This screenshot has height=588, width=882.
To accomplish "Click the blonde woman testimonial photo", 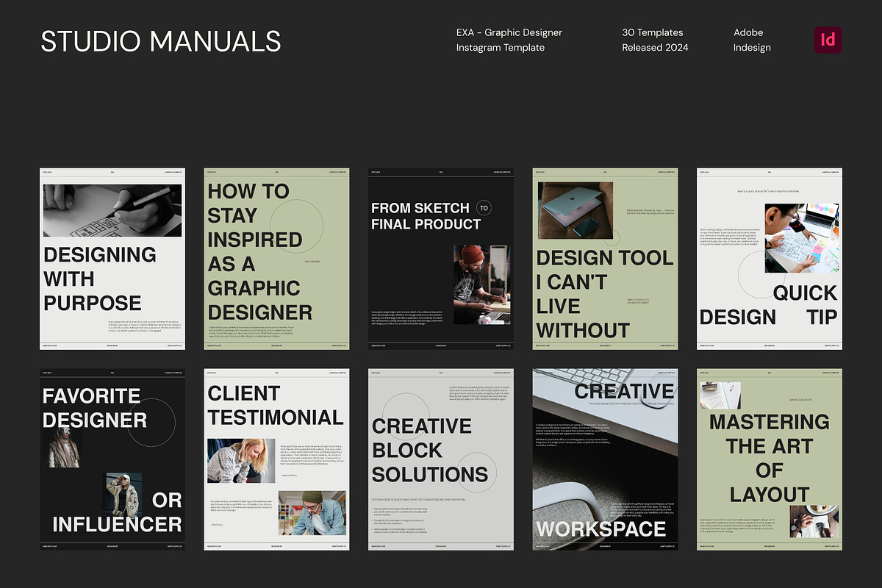I will point(241,461).
